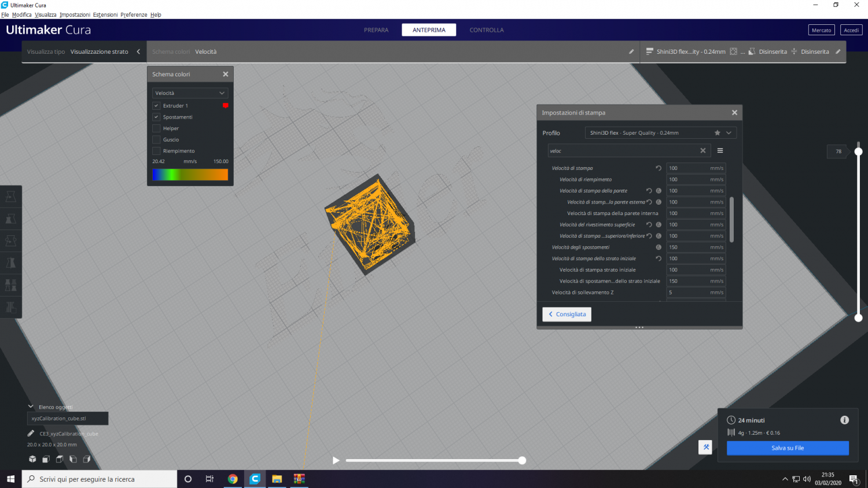Collapse the Elenco oggetti list
868x488 pixels.
pos(31,407)
